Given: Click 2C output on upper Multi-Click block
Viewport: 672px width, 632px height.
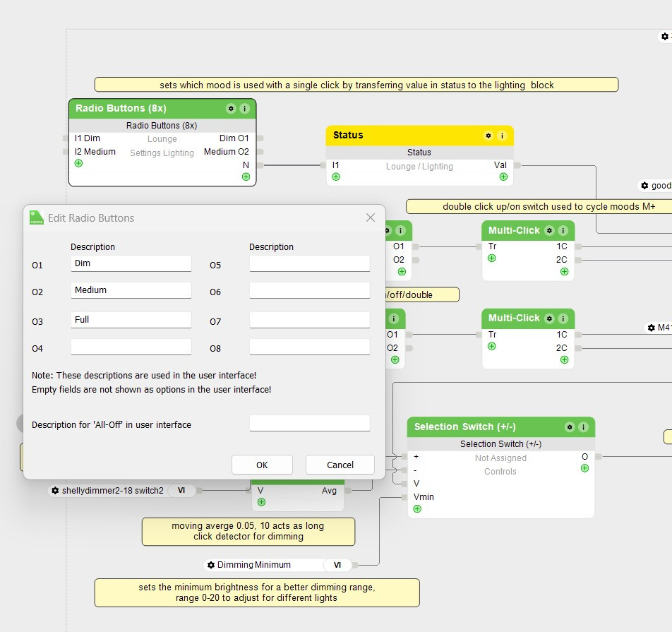Looking at the screenshot, I should point(561,260).
